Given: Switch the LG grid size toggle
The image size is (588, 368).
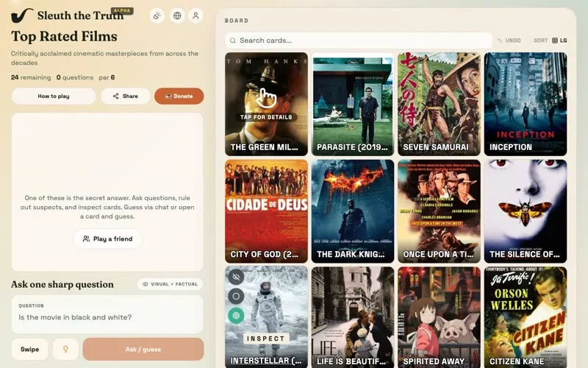Looking at the screenshot, I should coord(559,40).
